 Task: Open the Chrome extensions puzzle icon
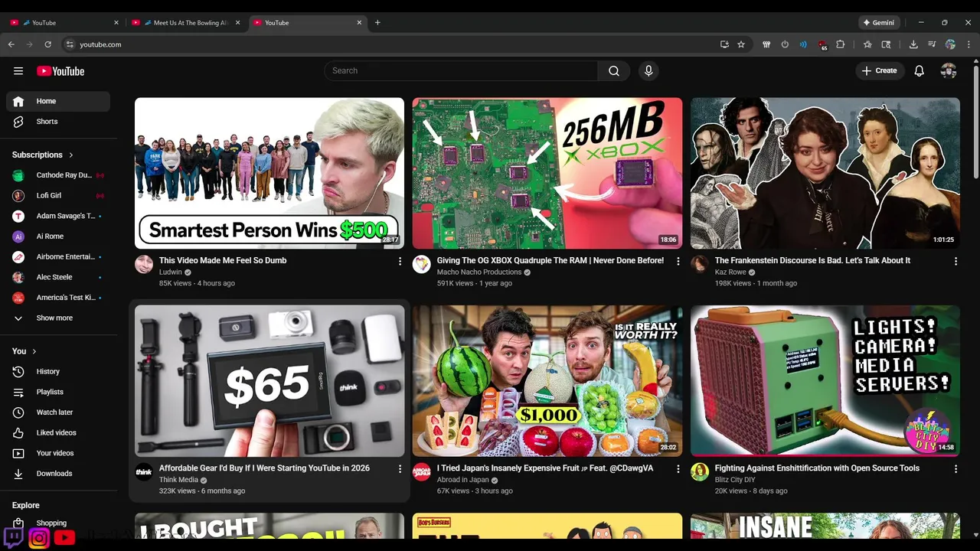(x=840, y=44)
